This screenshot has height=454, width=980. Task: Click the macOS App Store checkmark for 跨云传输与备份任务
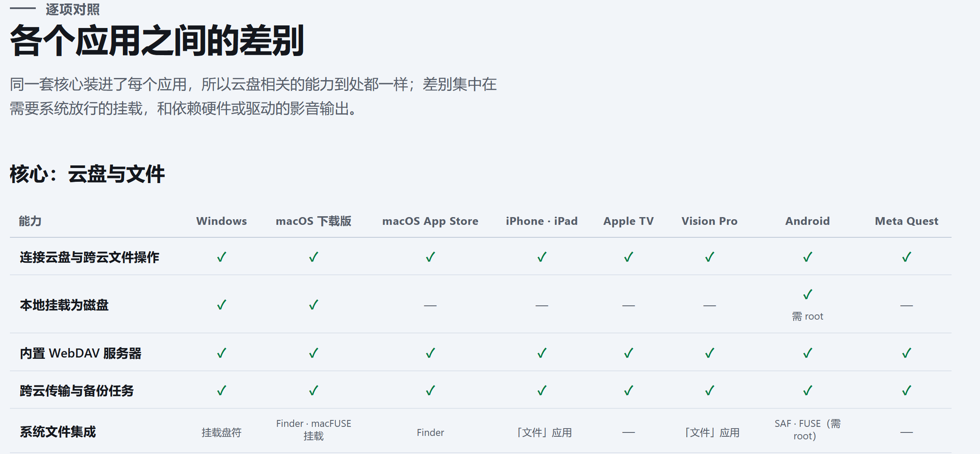[x=430, y=391]
